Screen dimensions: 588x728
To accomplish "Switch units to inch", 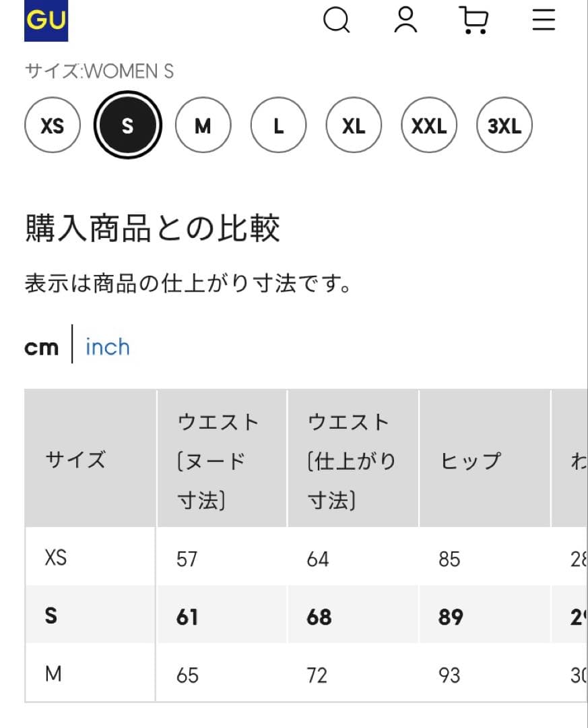I will [x=108, y=347].
